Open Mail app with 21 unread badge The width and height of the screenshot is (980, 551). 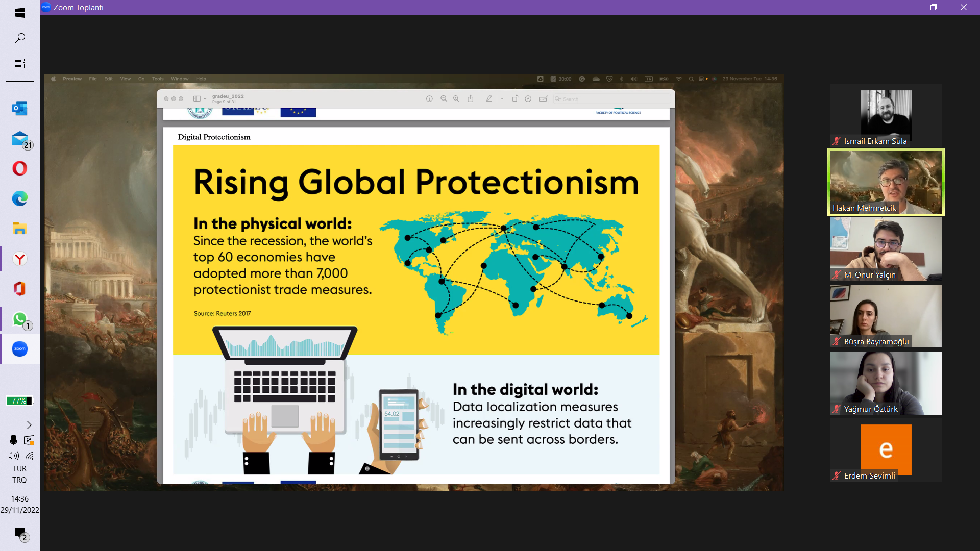tap(19, 139)
